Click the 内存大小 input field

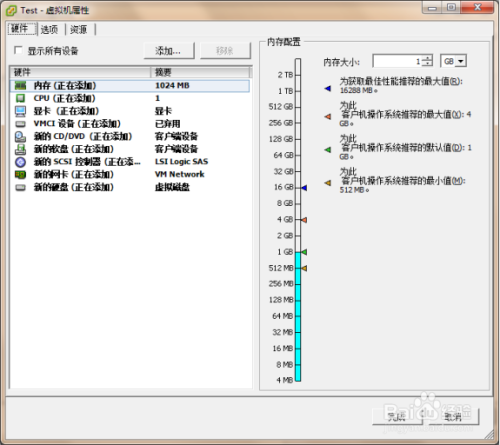[398, 61]
